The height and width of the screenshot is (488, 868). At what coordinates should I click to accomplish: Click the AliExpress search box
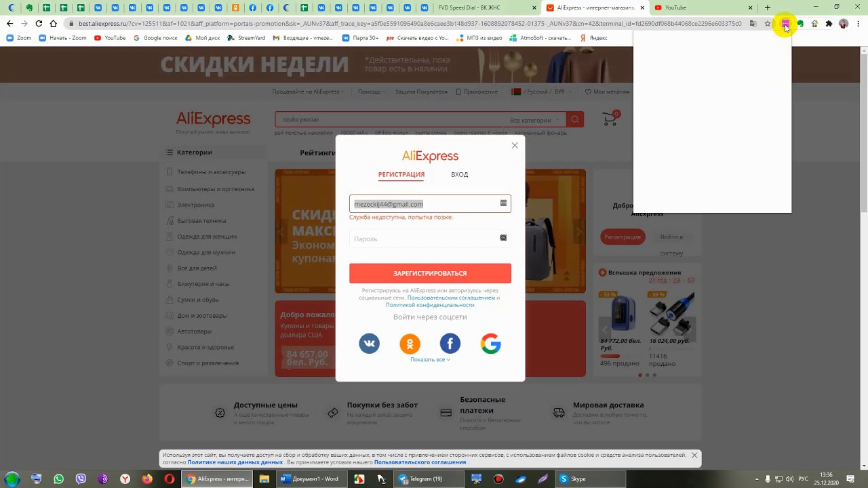click(390, 120)
